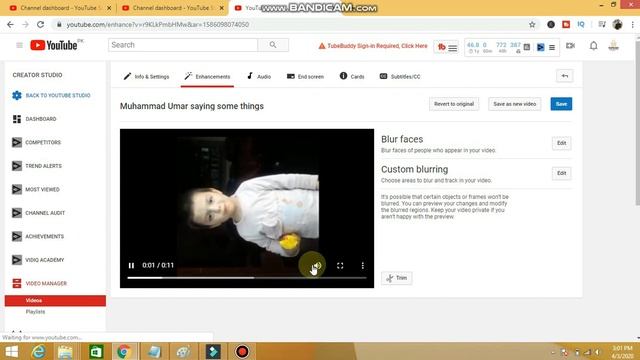Edit Custom blurring setting
Viewport: 640px width, 360px height.
[x=562, y=173]
